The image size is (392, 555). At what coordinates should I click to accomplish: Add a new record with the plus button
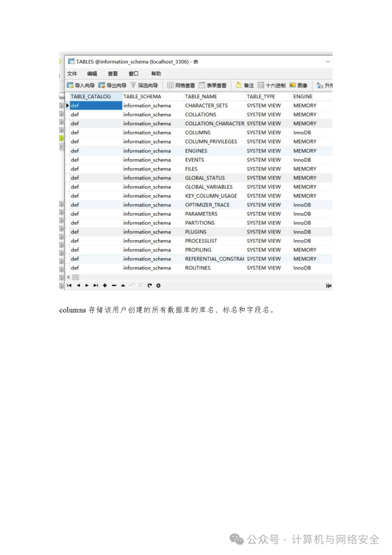[105, 285]
